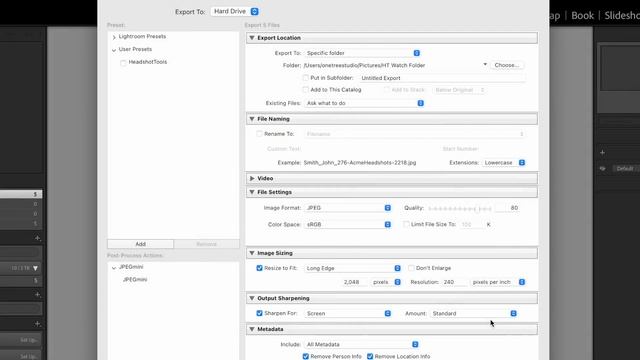Viewport: 640px width, 360px height.
Task: Collapse the File Naming section
Action: 252,119
